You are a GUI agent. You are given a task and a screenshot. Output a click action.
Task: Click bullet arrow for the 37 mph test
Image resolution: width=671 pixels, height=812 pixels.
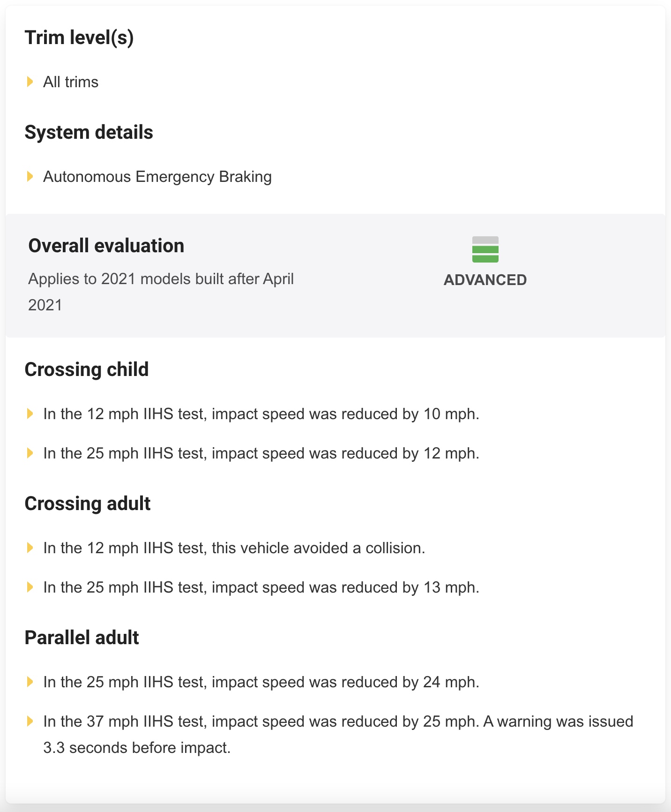[30, 722]
